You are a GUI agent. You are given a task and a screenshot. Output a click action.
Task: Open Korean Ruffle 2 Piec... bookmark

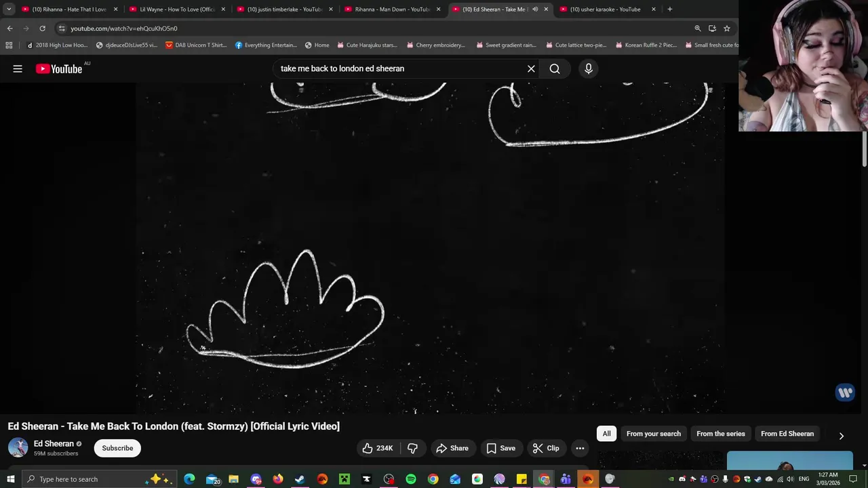[646, 45]
